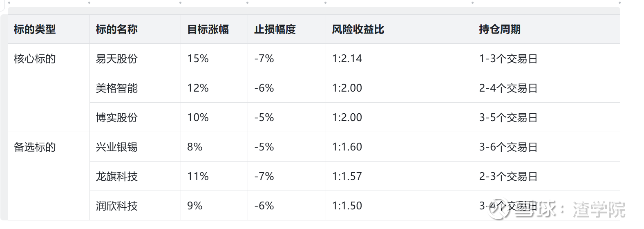Viewport: 644px width, 229px height.
Task: Click the 博实股份 stock name
Action: [116, 118]
